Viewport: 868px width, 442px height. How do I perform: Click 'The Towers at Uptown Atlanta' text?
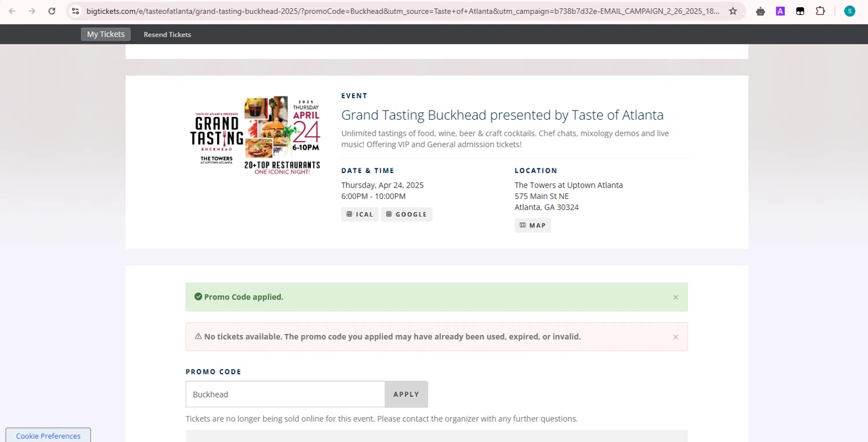tap(569, 185)
